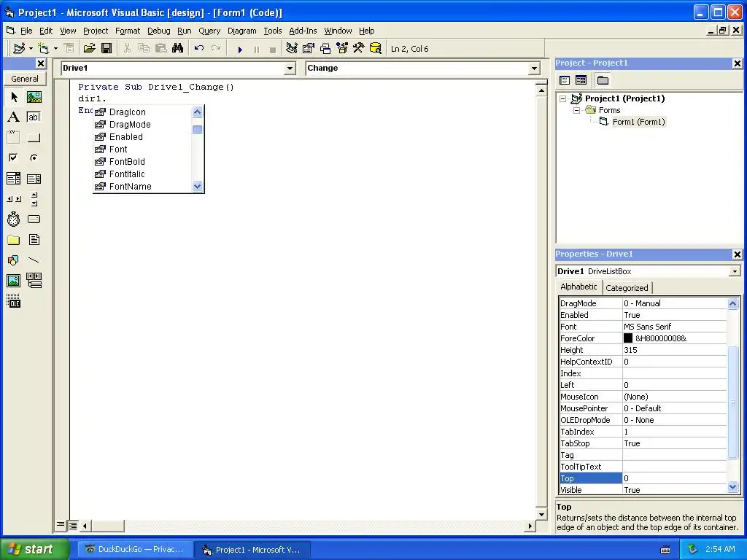747x560 pixels.
Task: Choose Enabled in autocomplete list
Action: (x=125, y=137)
